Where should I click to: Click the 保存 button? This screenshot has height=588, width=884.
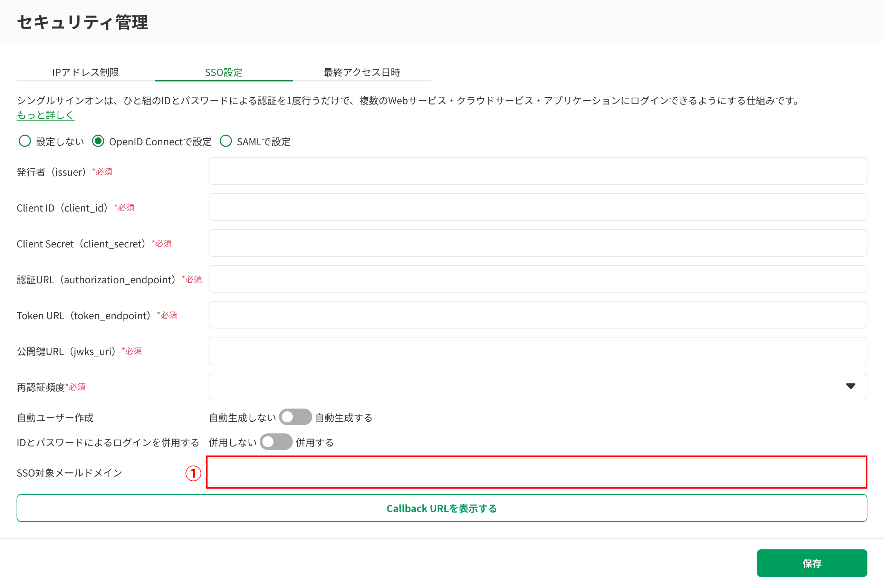[812, 563]
